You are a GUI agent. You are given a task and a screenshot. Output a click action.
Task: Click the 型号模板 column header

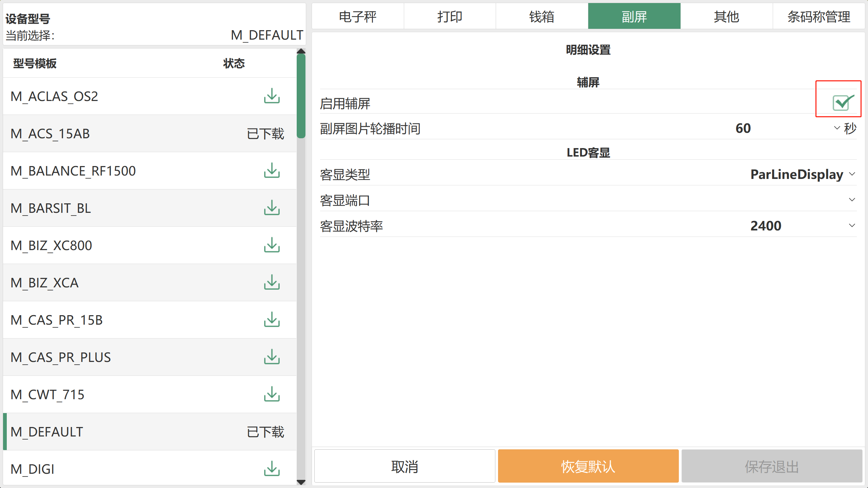pos(35,63)
